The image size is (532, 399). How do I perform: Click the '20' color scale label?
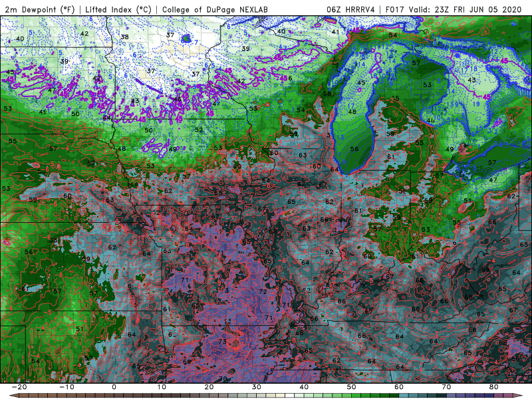209,387
